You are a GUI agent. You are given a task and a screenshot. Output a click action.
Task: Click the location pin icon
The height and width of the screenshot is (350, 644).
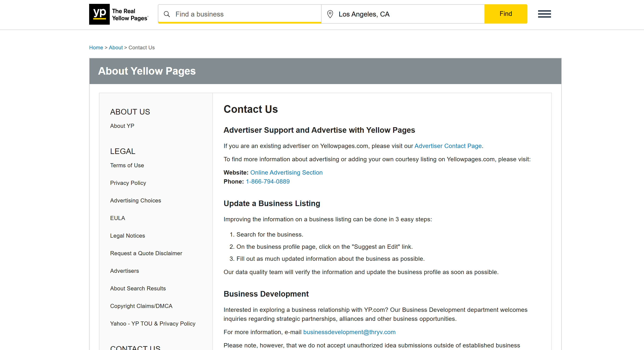pyautogui.click(x=330, y=14)
